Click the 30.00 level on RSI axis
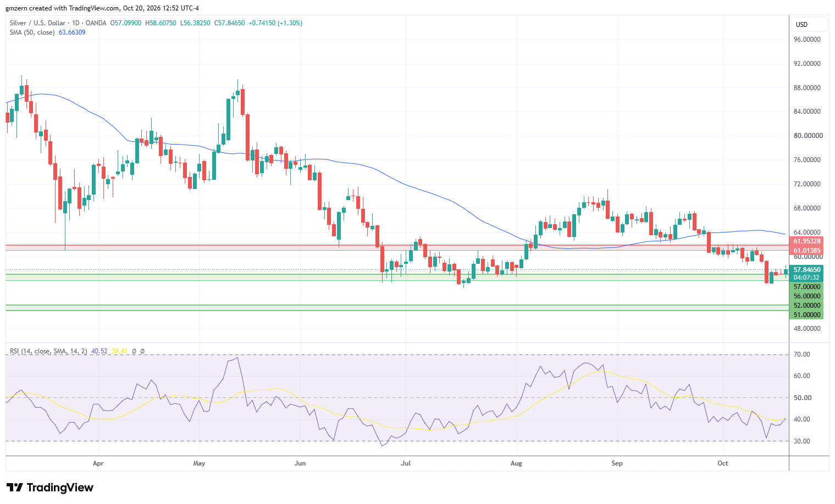Screen dimensions: 835x504 pos(802,441)
